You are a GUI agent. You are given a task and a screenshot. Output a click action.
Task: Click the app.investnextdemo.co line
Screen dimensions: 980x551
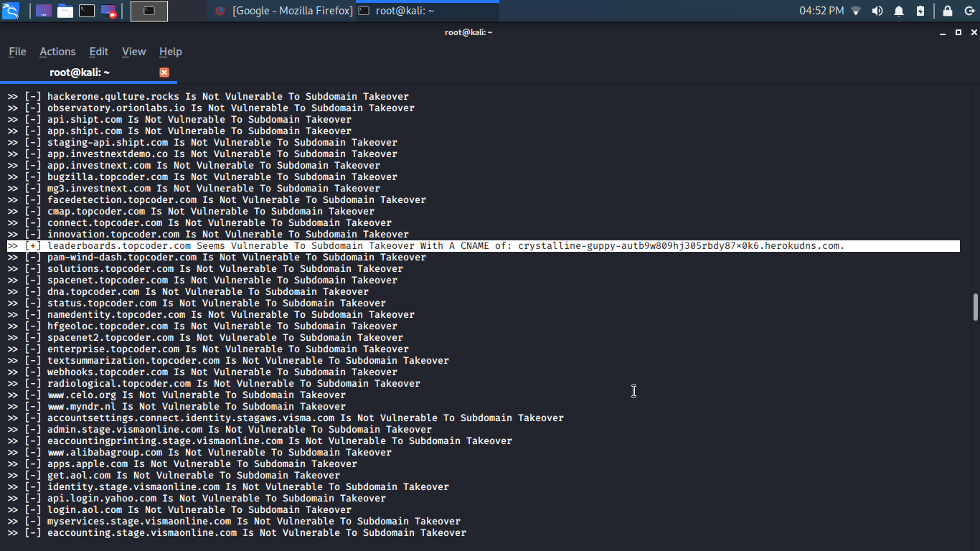point(202,154)
